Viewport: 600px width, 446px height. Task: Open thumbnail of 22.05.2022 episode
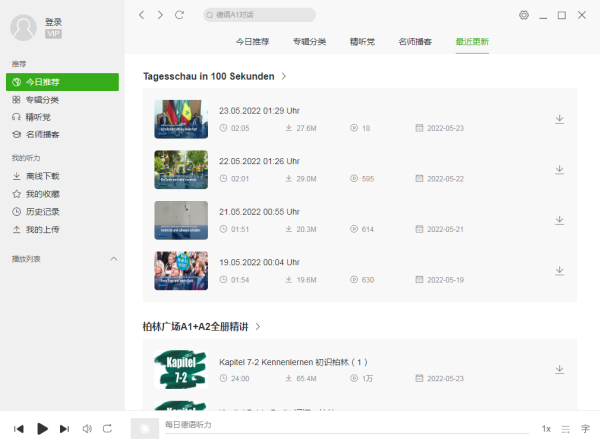click(181, 170)
